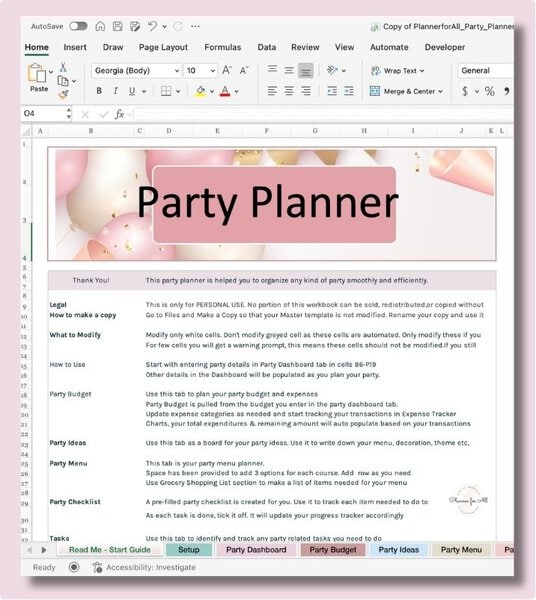Viewport: 536px width, 600px height.
Task: Click the Align Right icon
Action: [306, 91]
